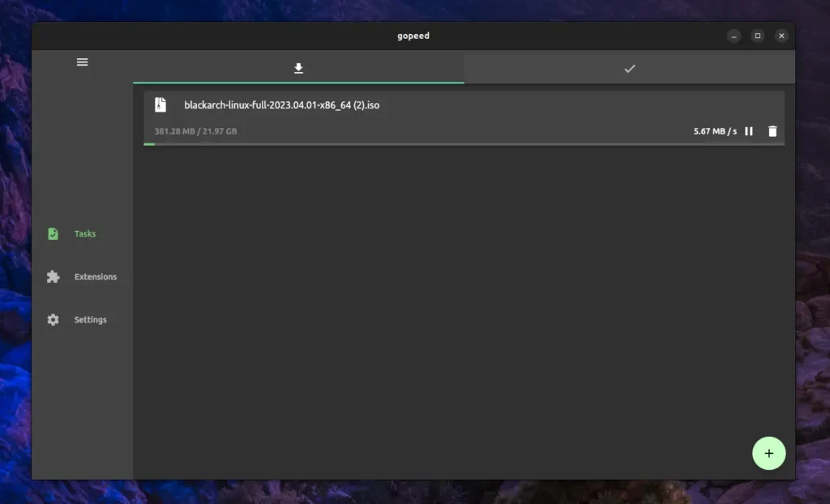Pause the blackarch ISO download
Image resolution: width=830 pixels, height=504 pixels.
tap(748, 131)
